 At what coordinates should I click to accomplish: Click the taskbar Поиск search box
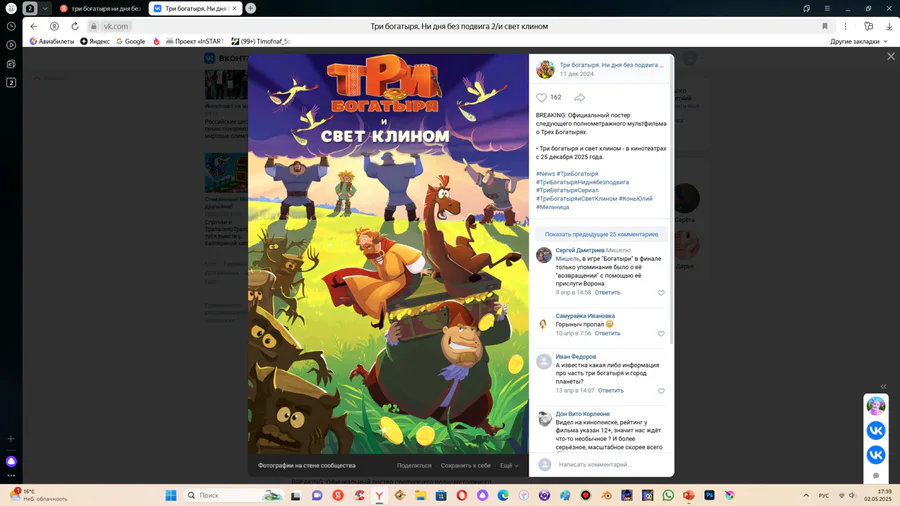pos(234,495)
